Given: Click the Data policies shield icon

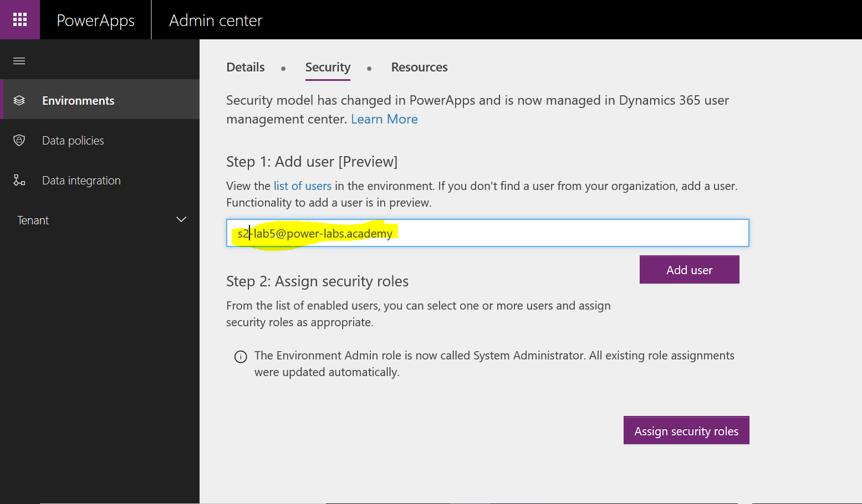Looking at the screenshot, I should pyautogui.click(x=19, y=140).
